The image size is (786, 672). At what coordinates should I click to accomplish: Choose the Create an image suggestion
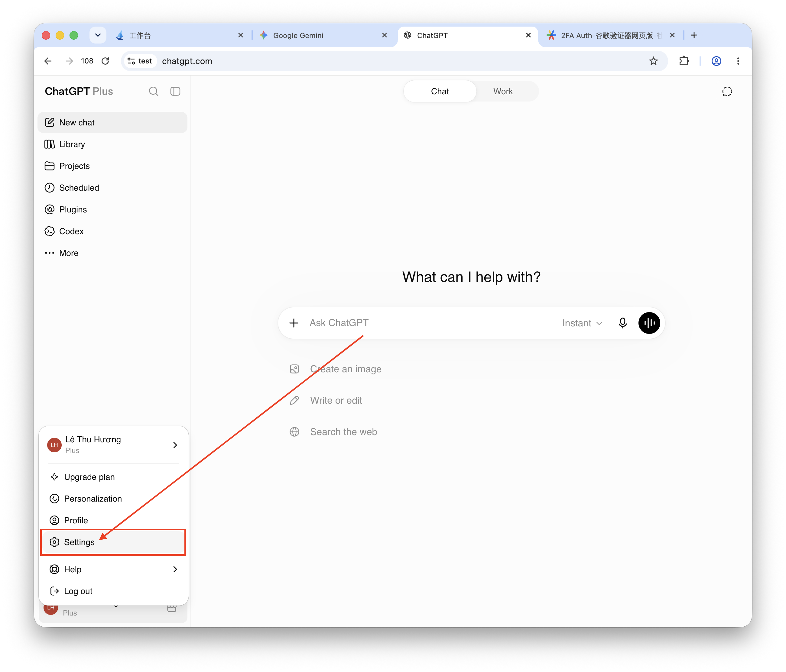[x=336, y=369]
